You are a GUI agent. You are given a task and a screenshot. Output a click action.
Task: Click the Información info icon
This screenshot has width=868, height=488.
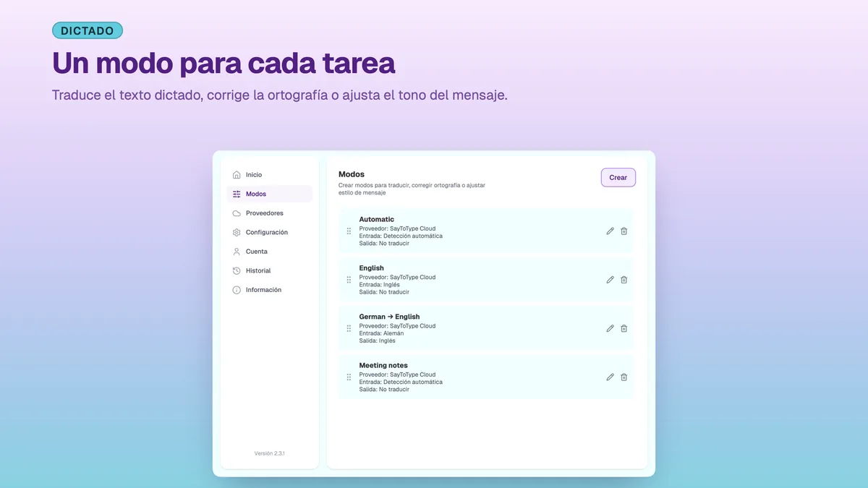point(237,290)
